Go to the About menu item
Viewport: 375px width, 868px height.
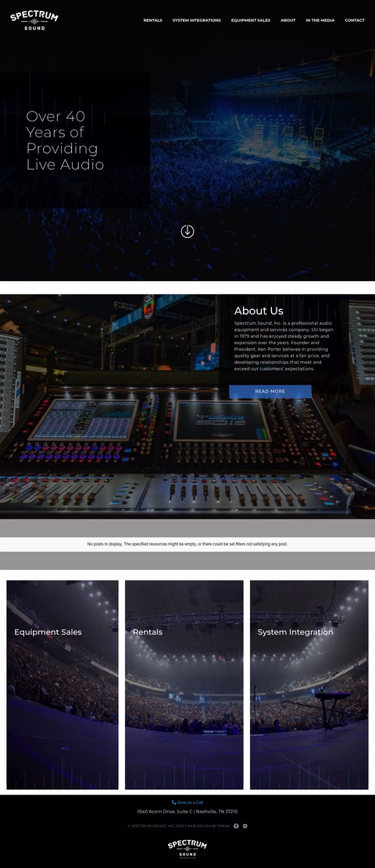click(288, 20)
